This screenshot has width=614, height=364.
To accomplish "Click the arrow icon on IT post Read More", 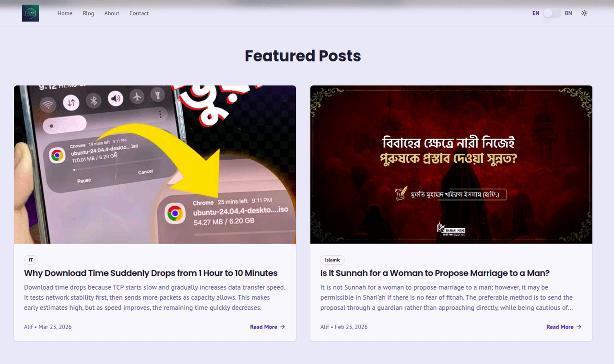I will pyautogui.click(x=283, y=327).
